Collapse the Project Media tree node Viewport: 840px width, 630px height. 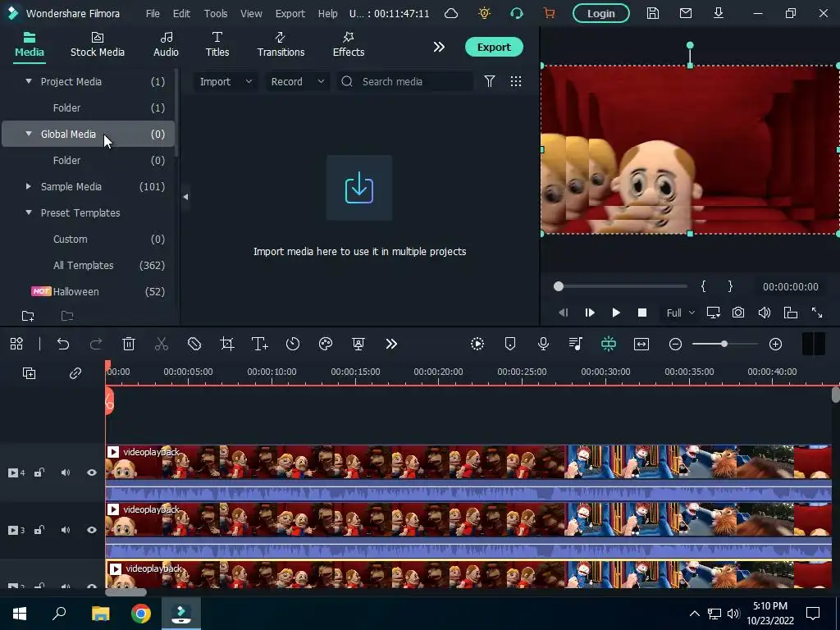[29, 81]
